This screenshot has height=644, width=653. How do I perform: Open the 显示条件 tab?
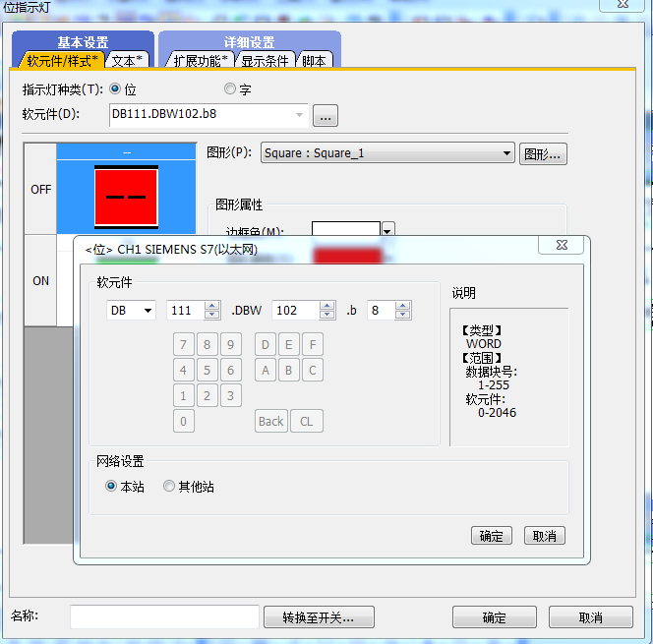(x=266, y=61)
